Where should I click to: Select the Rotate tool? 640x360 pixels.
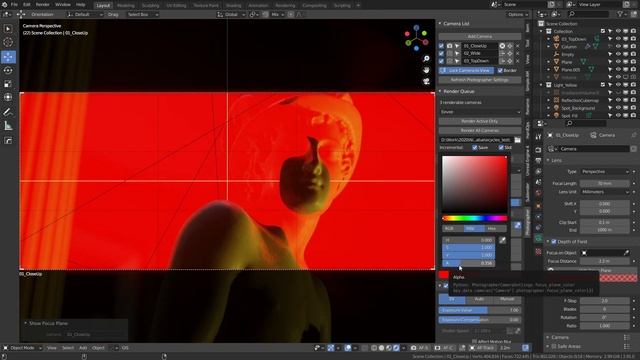click(x=8, y=70)
